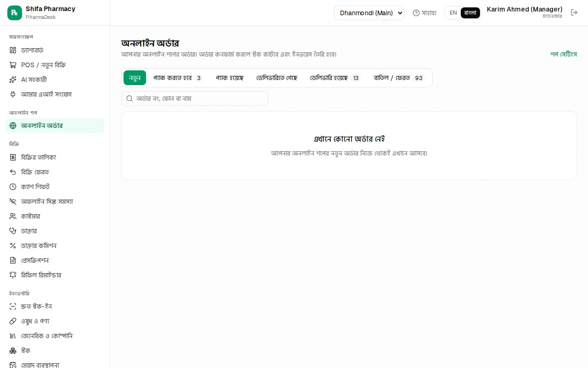
Task: Select the ডেলিভারি হয়েছে tab
Action: tap(335, 78)
